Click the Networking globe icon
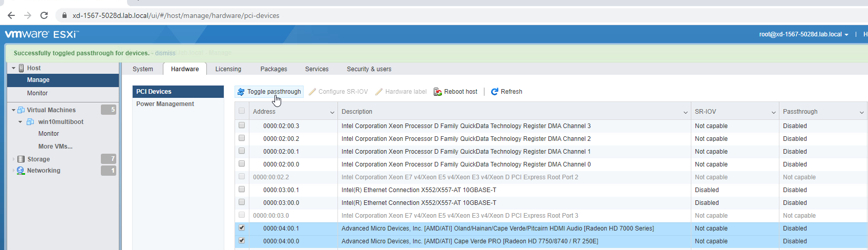 click(x=20, y=171)
